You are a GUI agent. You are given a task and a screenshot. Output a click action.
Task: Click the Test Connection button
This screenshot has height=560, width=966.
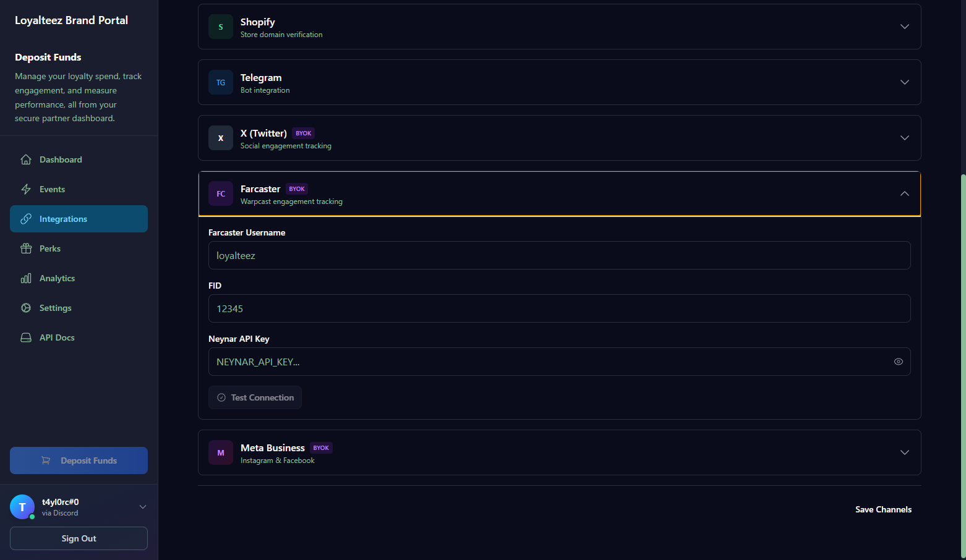(255, 397)
